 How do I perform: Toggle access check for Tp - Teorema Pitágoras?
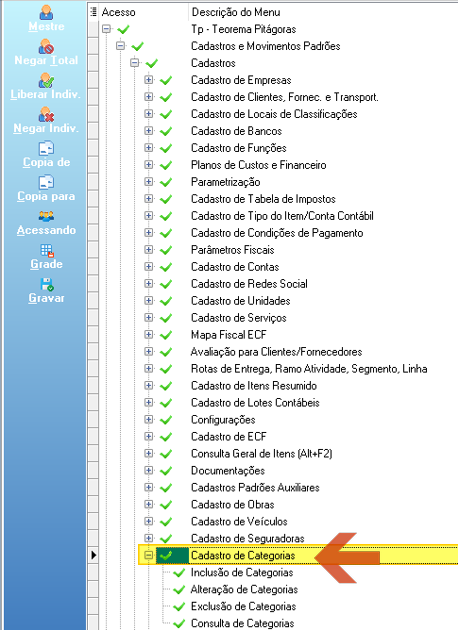(x=123, y=29)
